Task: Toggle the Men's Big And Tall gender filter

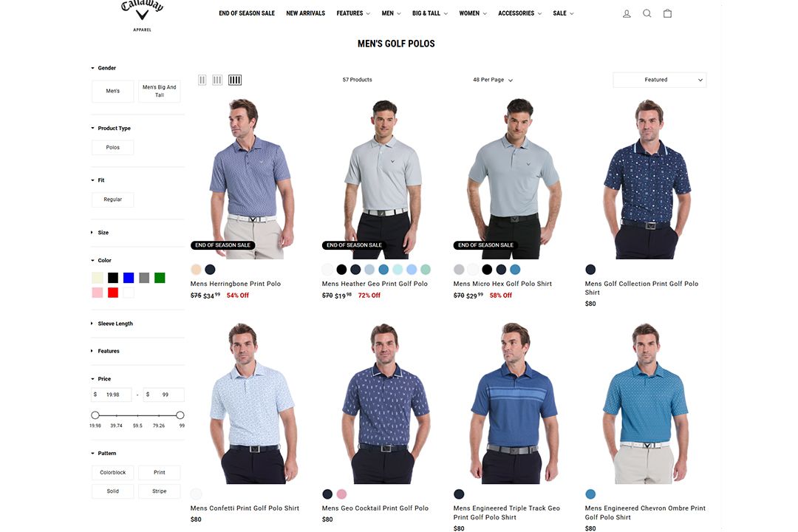Action: coord(159,91)
